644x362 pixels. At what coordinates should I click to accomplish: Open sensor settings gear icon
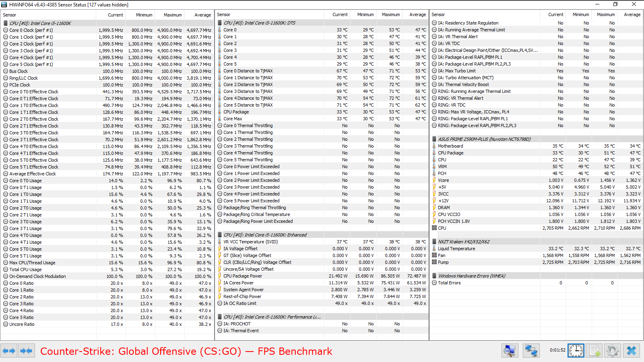click(x=613, y=351)
